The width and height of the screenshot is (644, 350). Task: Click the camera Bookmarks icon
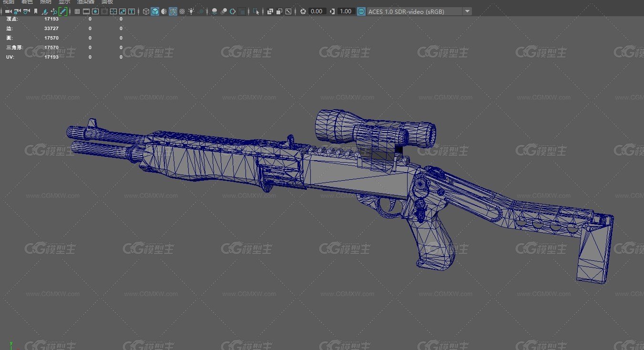(36, 11)
